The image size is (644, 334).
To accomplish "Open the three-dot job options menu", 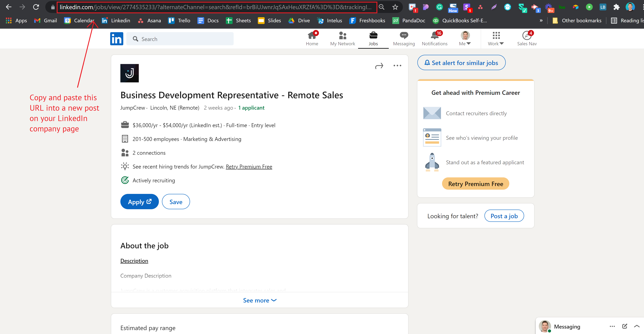I will coord(397,66).
